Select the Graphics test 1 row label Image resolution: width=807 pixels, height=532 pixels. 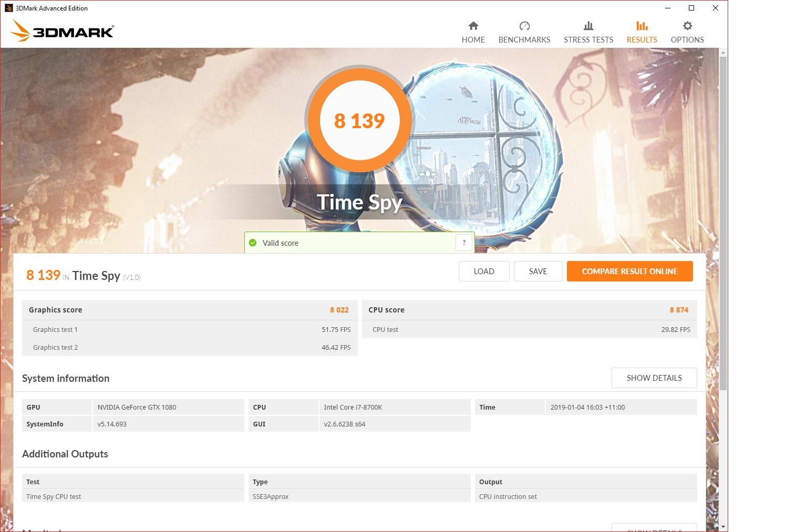55,330
